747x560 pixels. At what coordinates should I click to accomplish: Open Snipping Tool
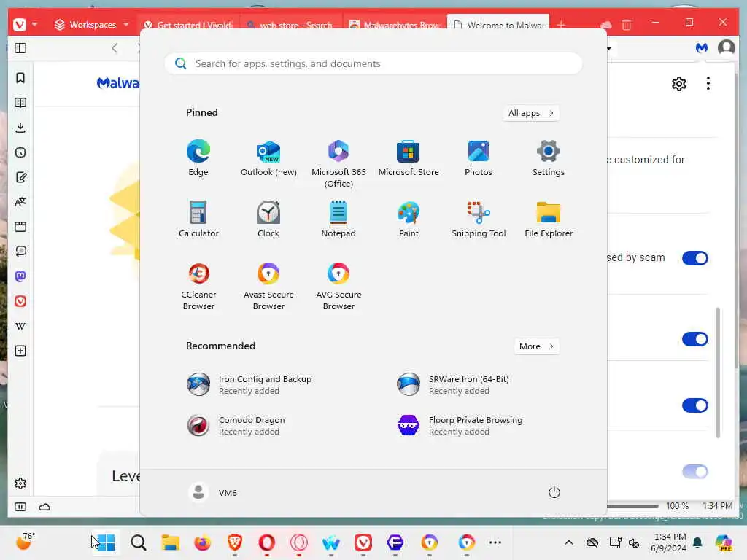coord(479,219)
